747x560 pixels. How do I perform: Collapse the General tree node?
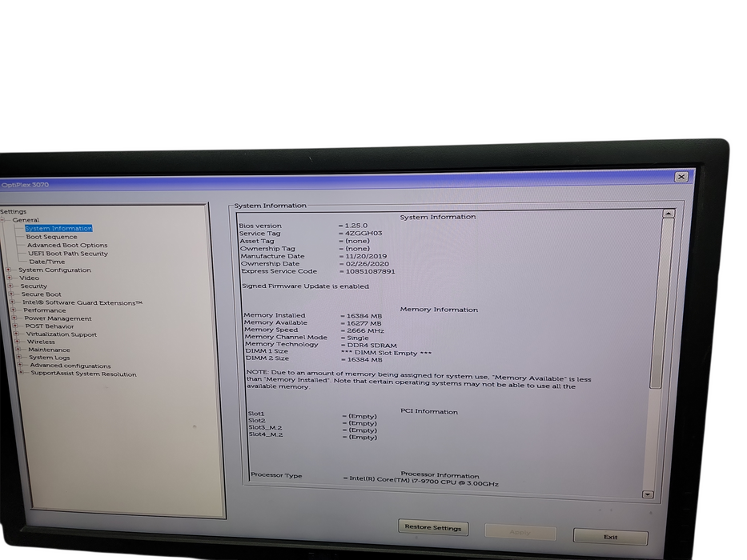coord(2,220)
